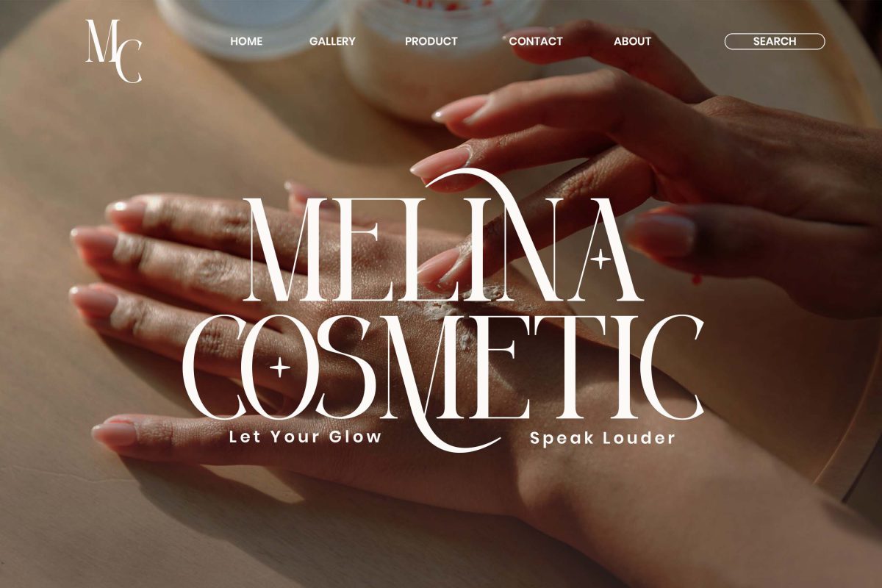Select PRODUCT in the navigation bar
The height and width of the screenshot is (588, 882).
tap(431, 41)
